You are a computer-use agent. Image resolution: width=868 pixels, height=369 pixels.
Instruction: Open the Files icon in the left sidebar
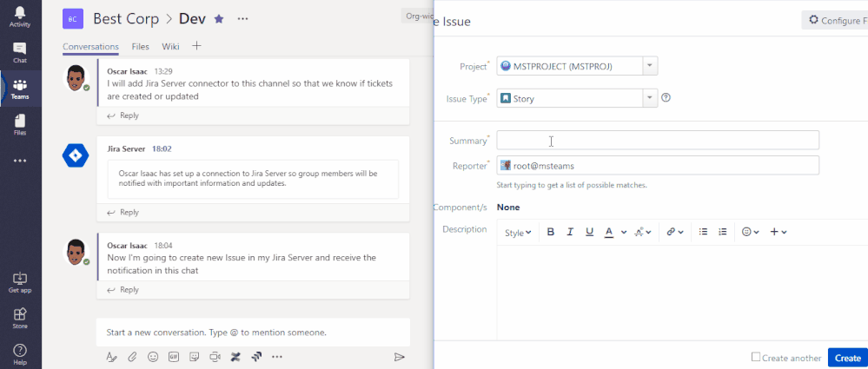click(20, 125)
